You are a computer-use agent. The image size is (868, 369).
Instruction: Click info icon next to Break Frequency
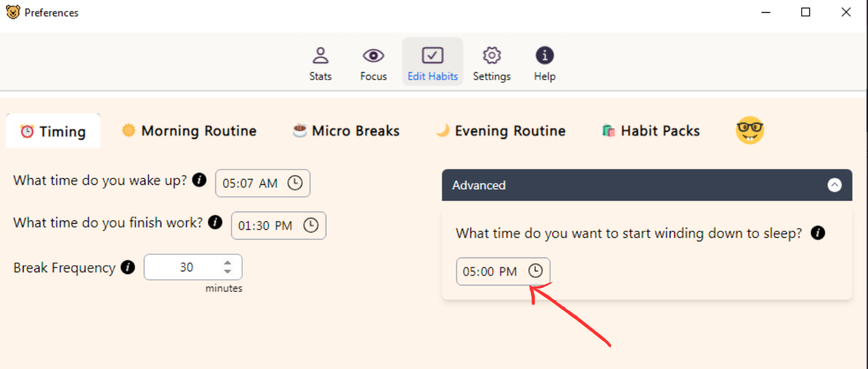(128, 268)
